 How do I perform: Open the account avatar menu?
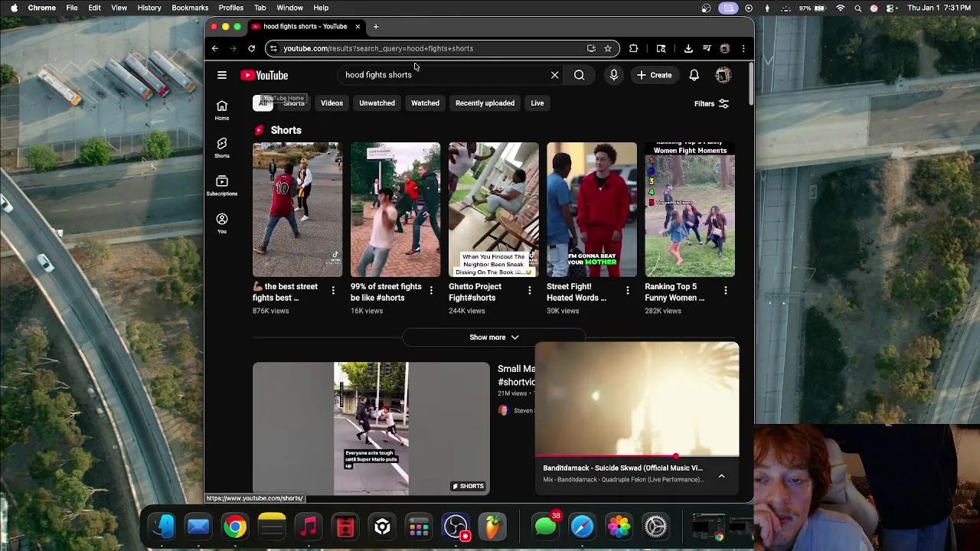pyautogui.click(x=723, y=75)
